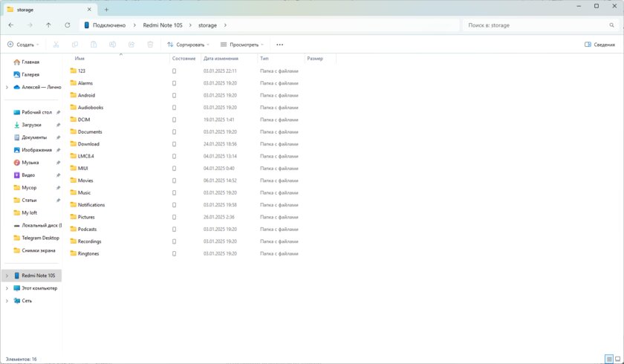Click the Back navigation arrow
Viewport: 624px width, 364px height.
pyautogui.click(x=10, y=25)
